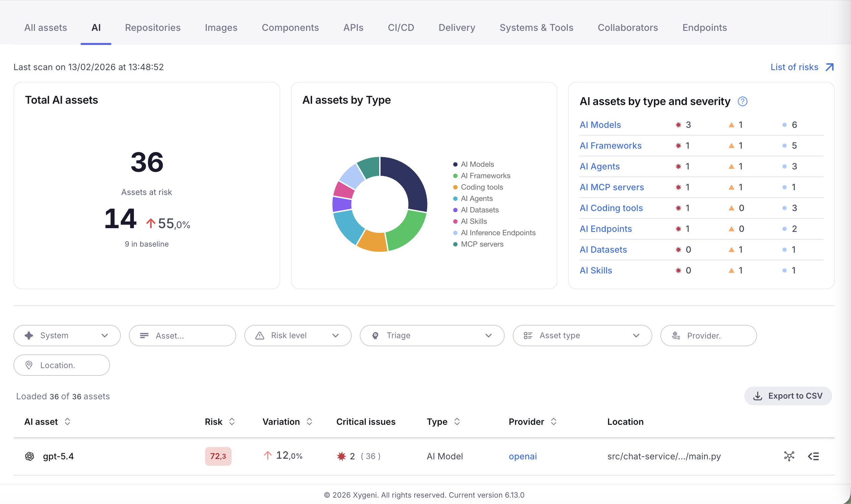Open the Repositories tab
The width and height of the screenshot is (851, 504).
pos(152,28)
